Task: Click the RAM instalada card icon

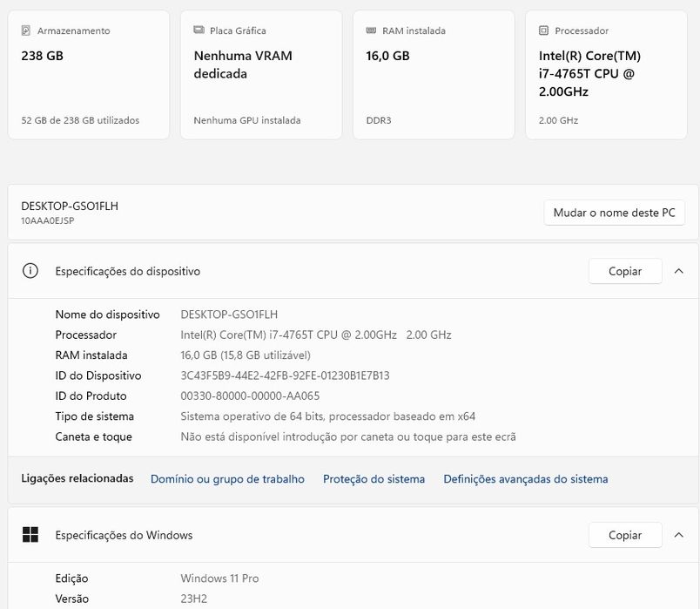Action: click(x=372, y=30)
